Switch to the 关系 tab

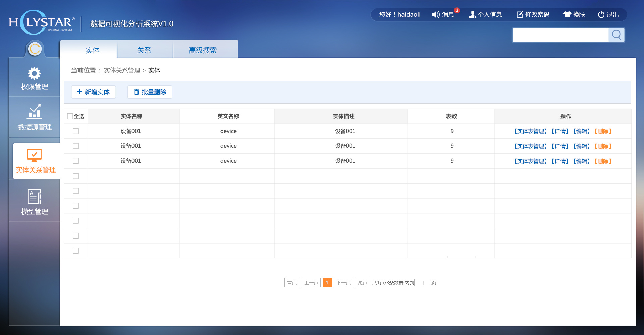(144, 50)
